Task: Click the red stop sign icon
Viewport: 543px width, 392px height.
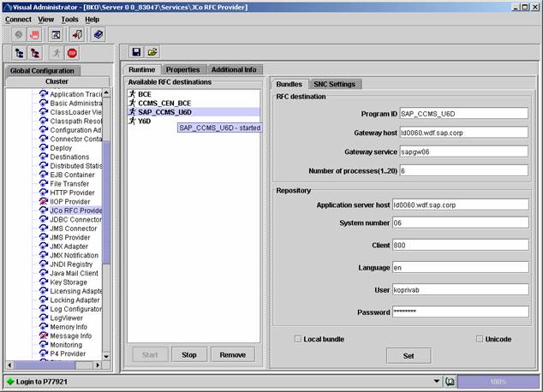Action: tap(72, 53)
